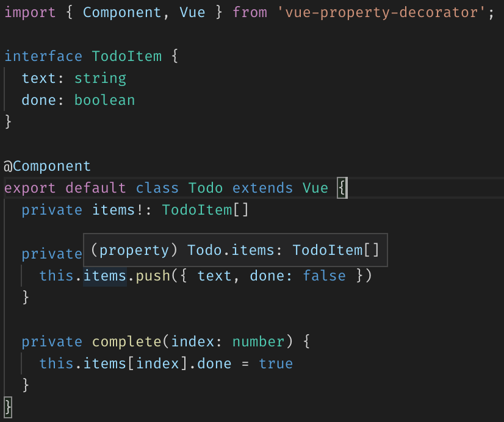The width and height of the screenshot is (504, 422).
Task: Click the string type of text property
Action: click(x=100, y=79)
